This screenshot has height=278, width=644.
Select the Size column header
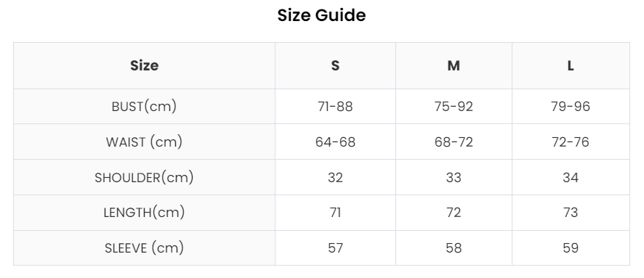pos(144,65)
